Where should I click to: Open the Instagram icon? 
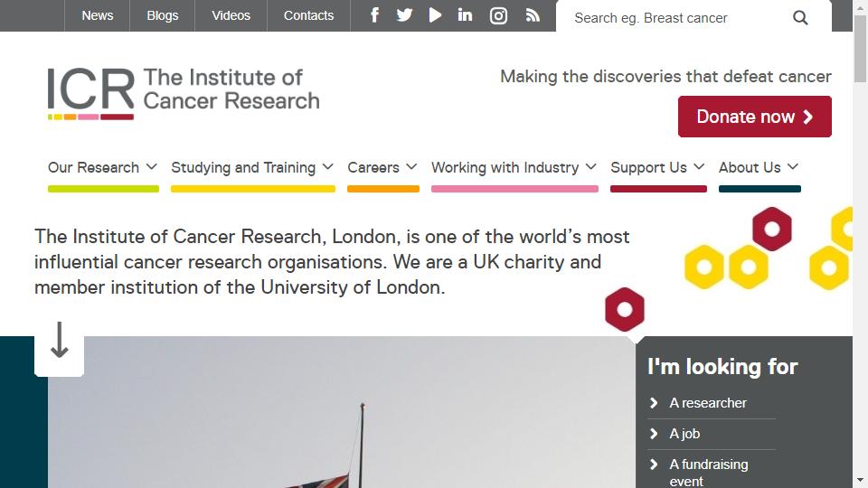click(498, 15)
